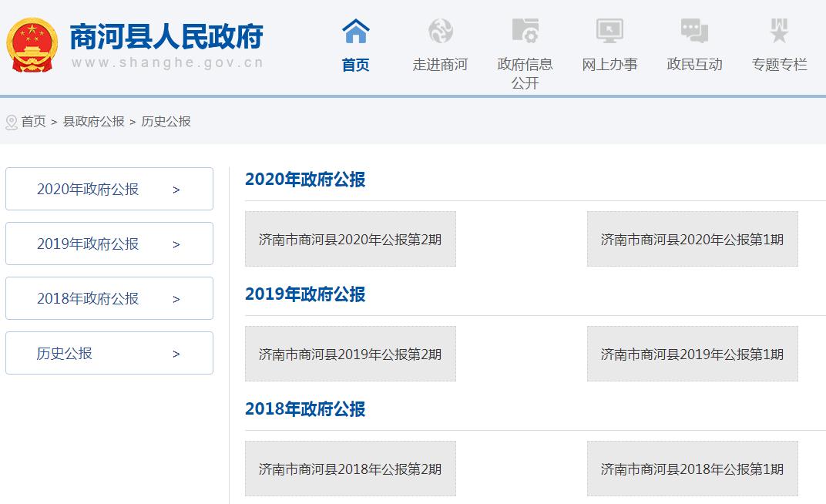The height and width of the screenshot is (504, 826).
Task: Click the home house icon
Action: pos(355,31)
